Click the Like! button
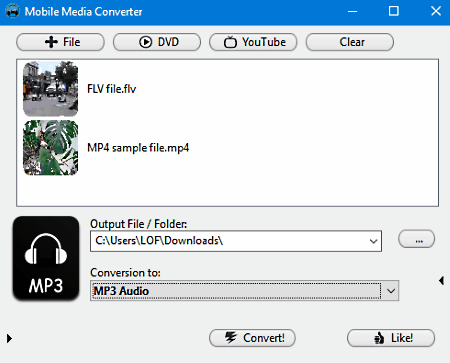450x363 pixels. tap(391, 338)
